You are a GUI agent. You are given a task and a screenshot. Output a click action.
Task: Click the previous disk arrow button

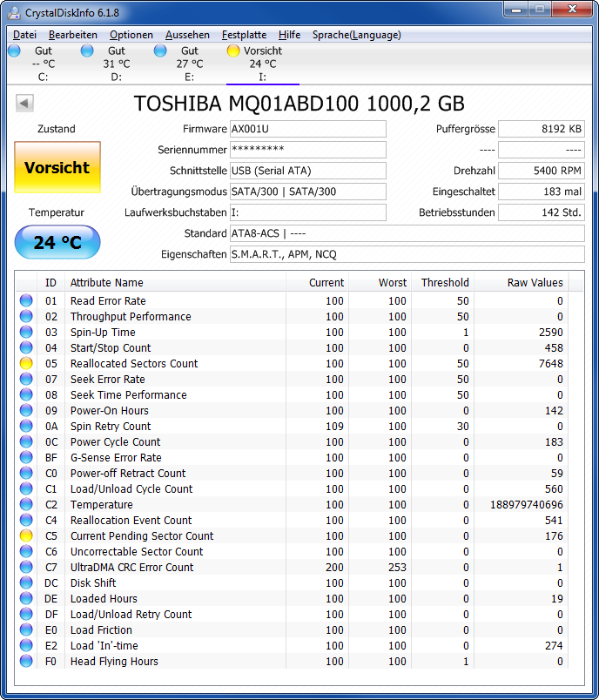tap(24, 103)
